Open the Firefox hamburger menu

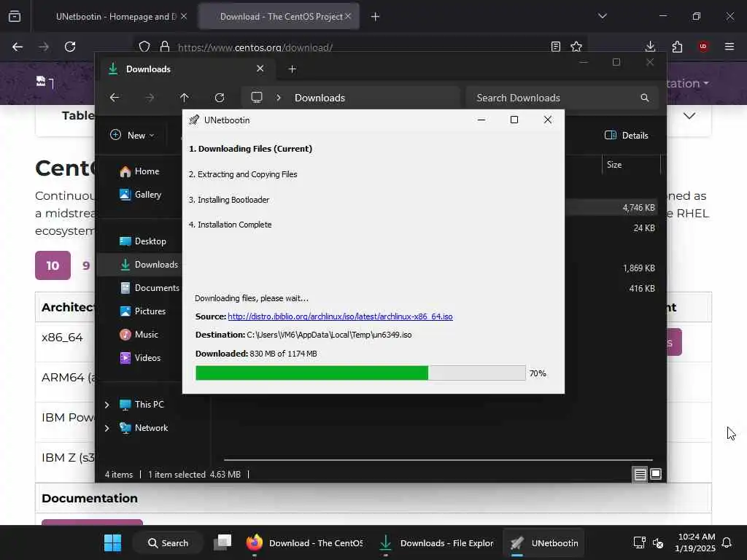[729, 47]
